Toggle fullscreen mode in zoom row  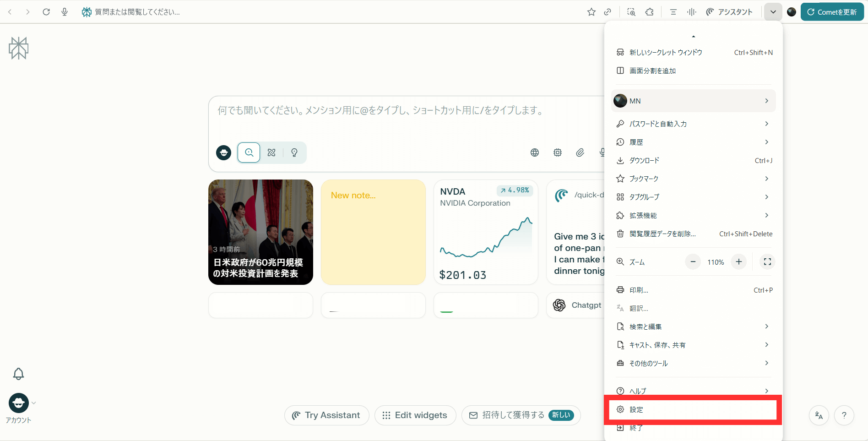pyautogui.click(x=767, y=262)
